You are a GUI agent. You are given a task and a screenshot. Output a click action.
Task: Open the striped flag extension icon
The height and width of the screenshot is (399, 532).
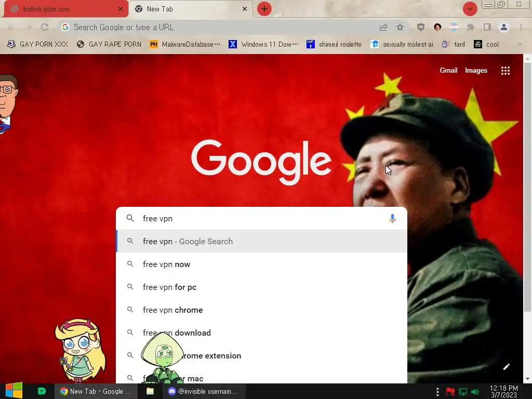pyautogui.click(x=454, y=27)
